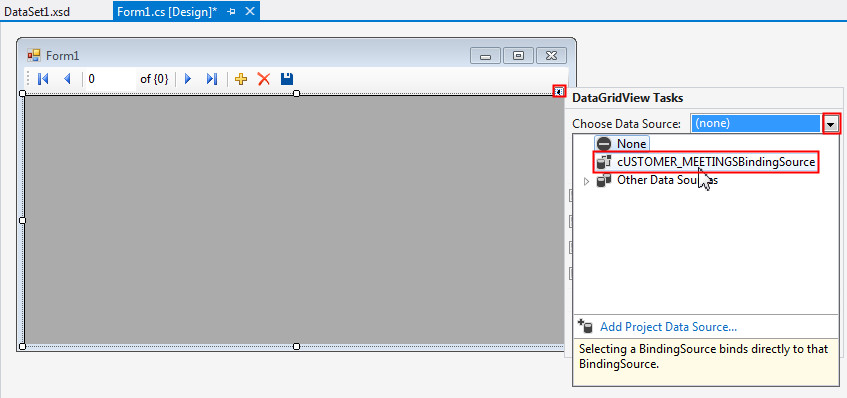Click the Move Next arrow icon

[x=188, y=79]
